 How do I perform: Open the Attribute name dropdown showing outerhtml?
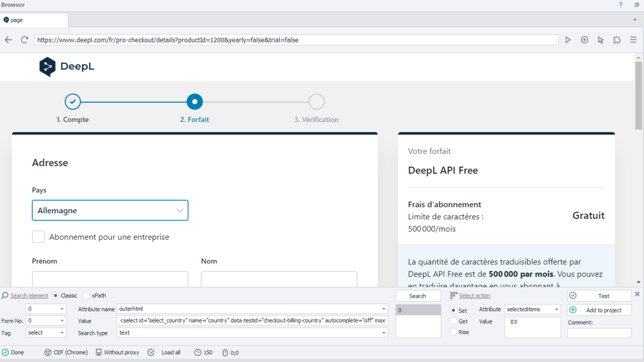252,309
